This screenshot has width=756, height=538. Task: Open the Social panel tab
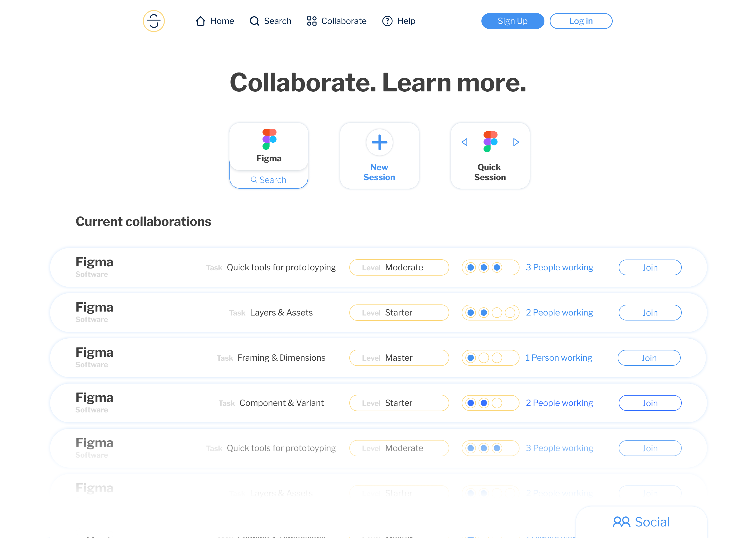coord(641,522)
